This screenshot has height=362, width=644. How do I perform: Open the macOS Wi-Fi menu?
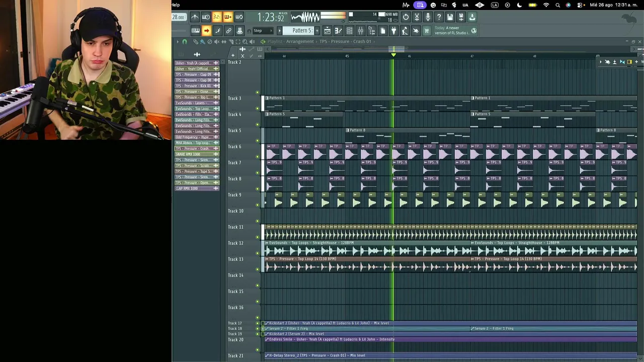546,5
